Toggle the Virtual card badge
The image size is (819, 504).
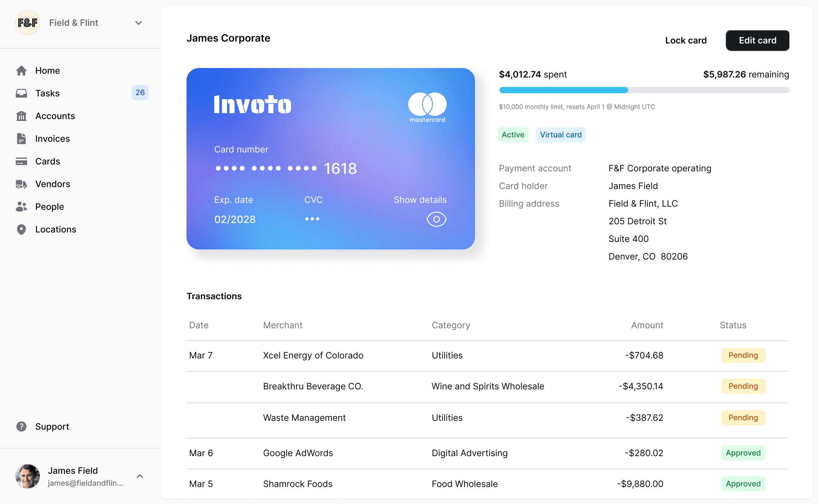[x=561, y=135]
